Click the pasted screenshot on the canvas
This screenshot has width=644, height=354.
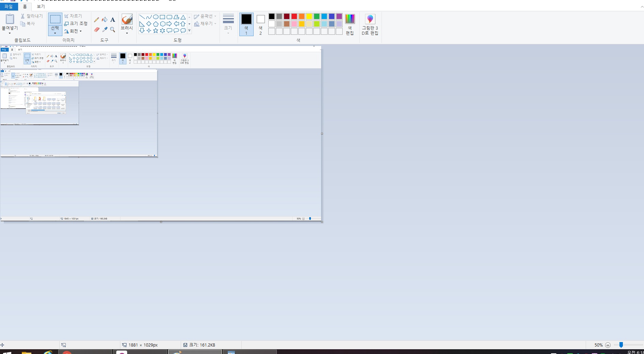click(161, 134)
